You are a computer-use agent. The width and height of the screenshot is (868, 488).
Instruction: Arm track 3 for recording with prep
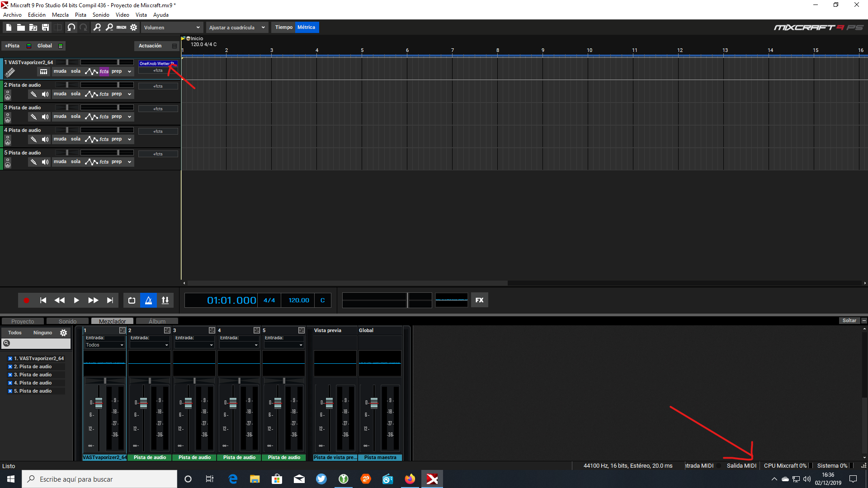[117, 117]
